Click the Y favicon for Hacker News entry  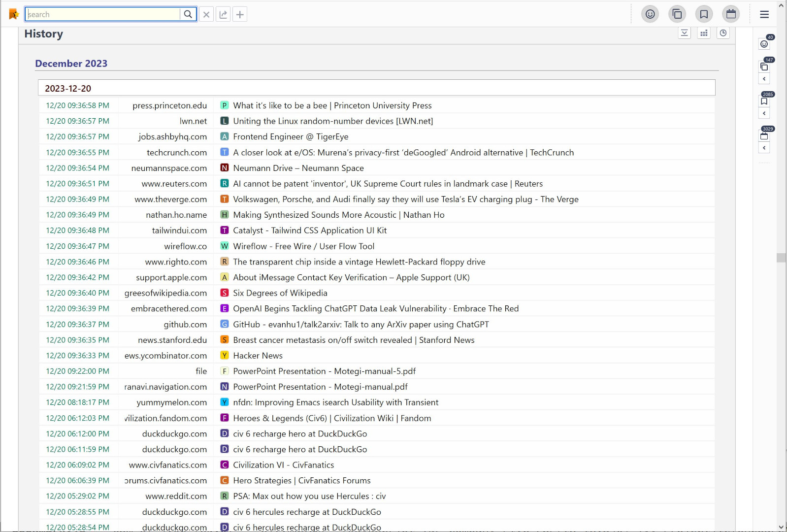click(x=225, y=356)
